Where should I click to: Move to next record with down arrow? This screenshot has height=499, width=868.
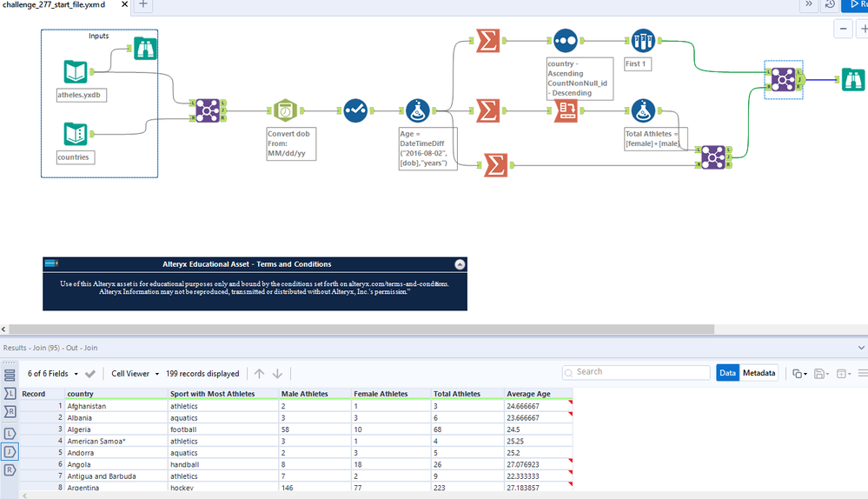(x=277, y=374)
